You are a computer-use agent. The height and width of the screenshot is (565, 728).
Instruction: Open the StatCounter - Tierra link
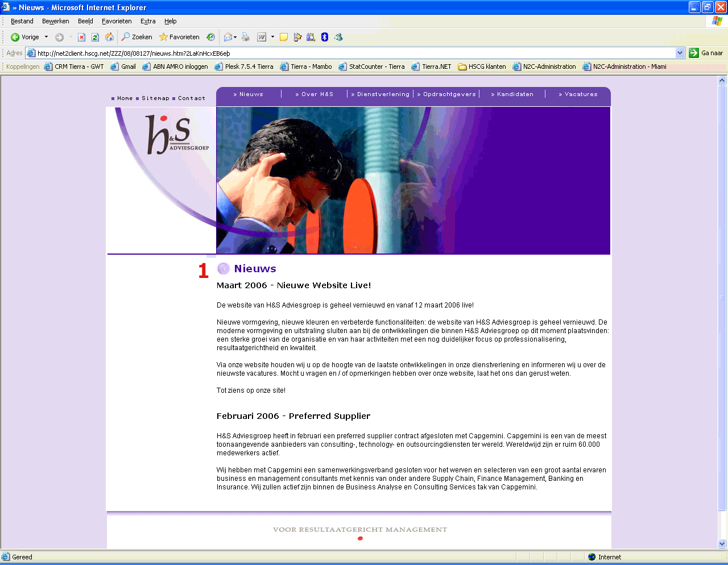coord(371,67)
